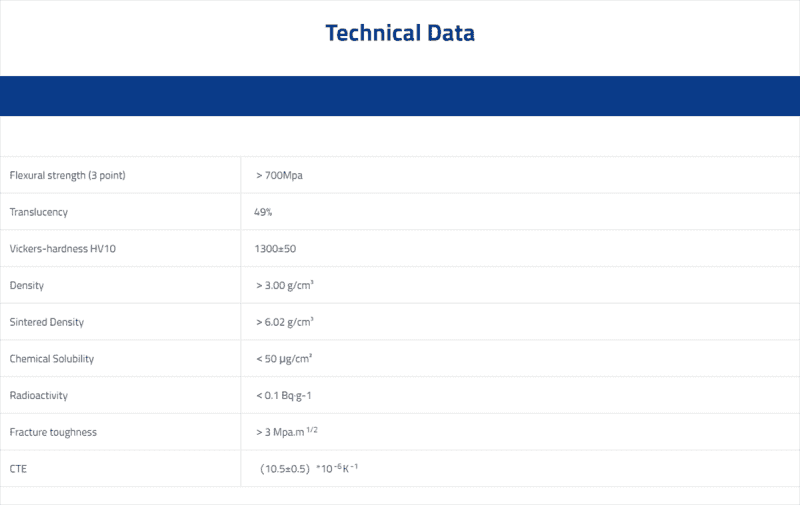Viewport: 800px width, 505px height.
Task: Click the > 6.02 g/cm³ value
Action: (285, 322)
